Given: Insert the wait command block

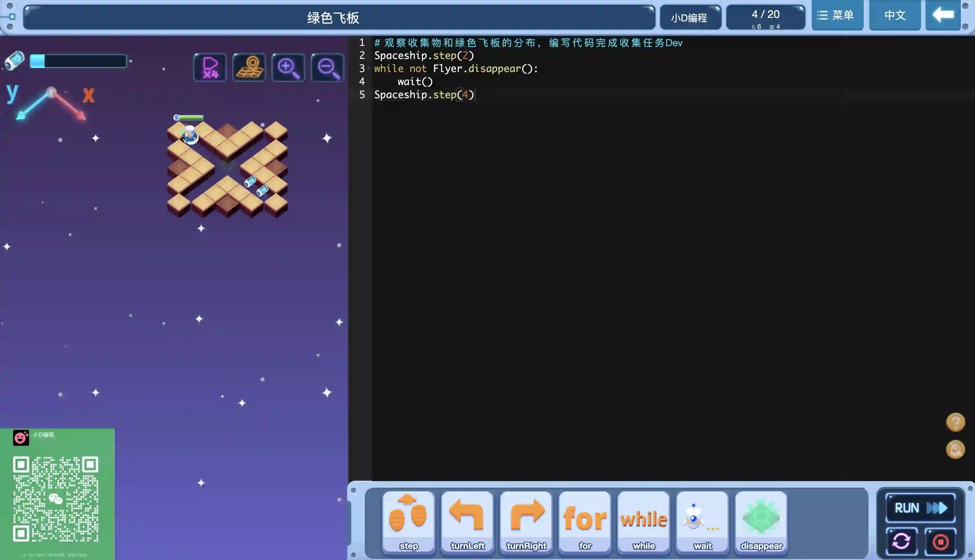Looking at the screenshot, I should pyautogui.click(x=702, y=522).
